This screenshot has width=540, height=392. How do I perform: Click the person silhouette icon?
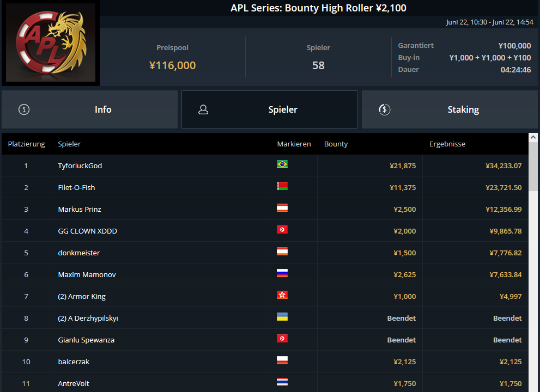coord(203,109)
